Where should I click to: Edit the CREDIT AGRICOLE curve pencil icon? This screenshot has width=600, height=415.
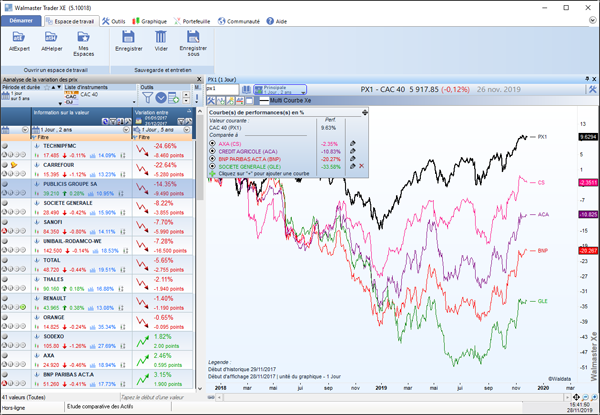pos(352,151)
